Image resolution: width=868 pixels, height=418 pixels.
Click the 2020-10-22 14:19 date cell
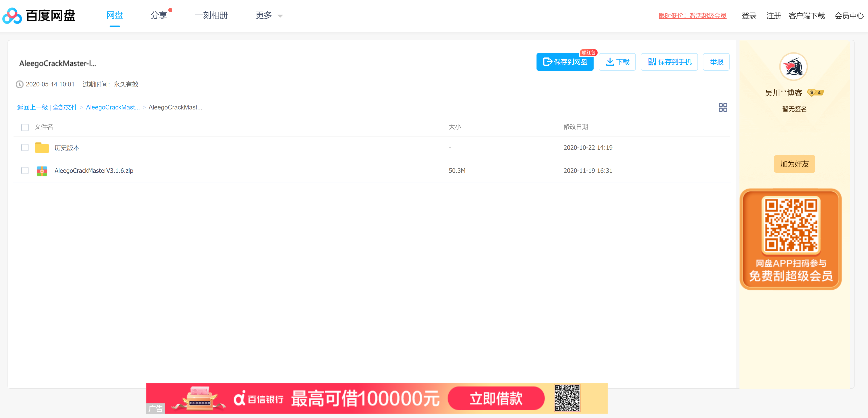coord(588,148)
